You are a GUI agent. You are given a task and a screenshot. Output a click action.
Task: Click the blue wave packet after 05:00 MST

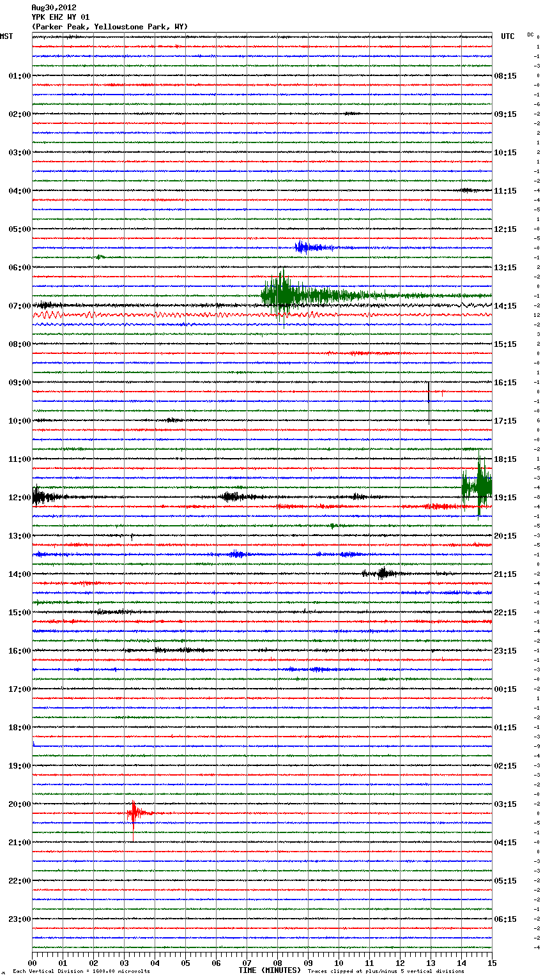click(313, 247)
